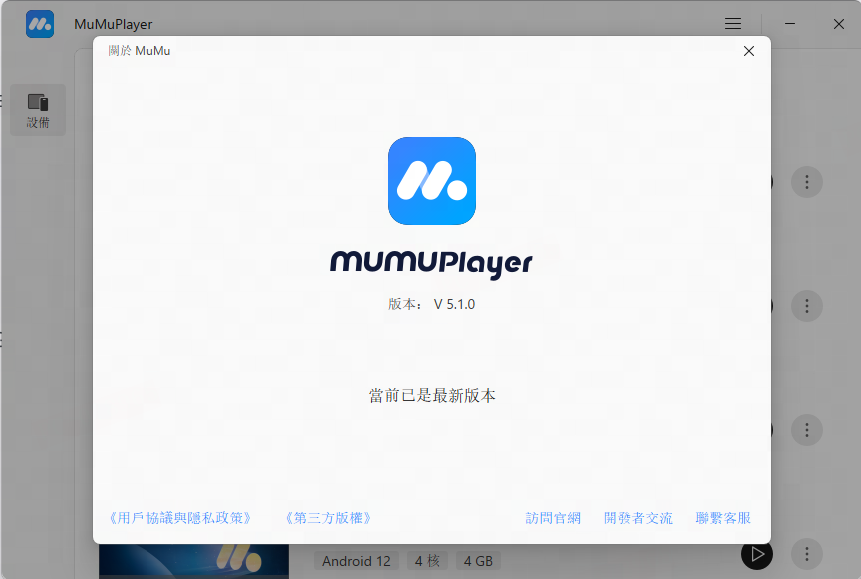Click 4 核 tag
Screen dimensions: 861x579
pos(427,561)
